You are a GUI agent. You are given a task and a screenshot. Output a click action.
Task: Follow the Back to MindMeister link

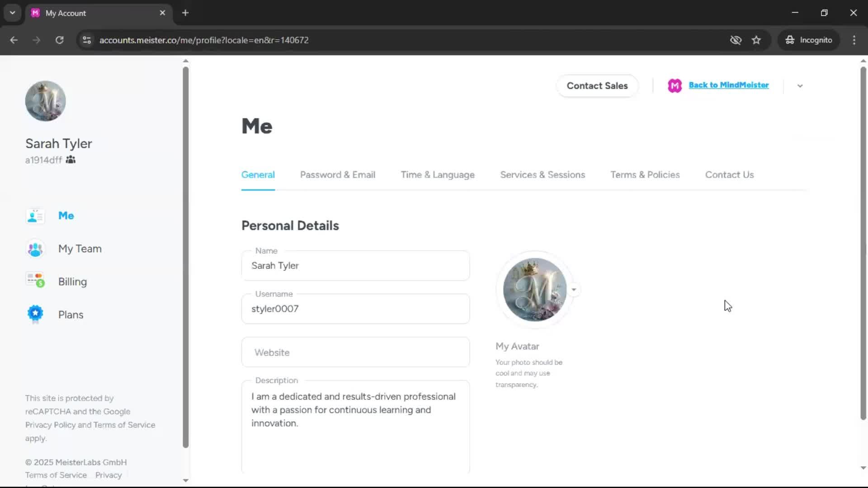(x=728, y=85)
